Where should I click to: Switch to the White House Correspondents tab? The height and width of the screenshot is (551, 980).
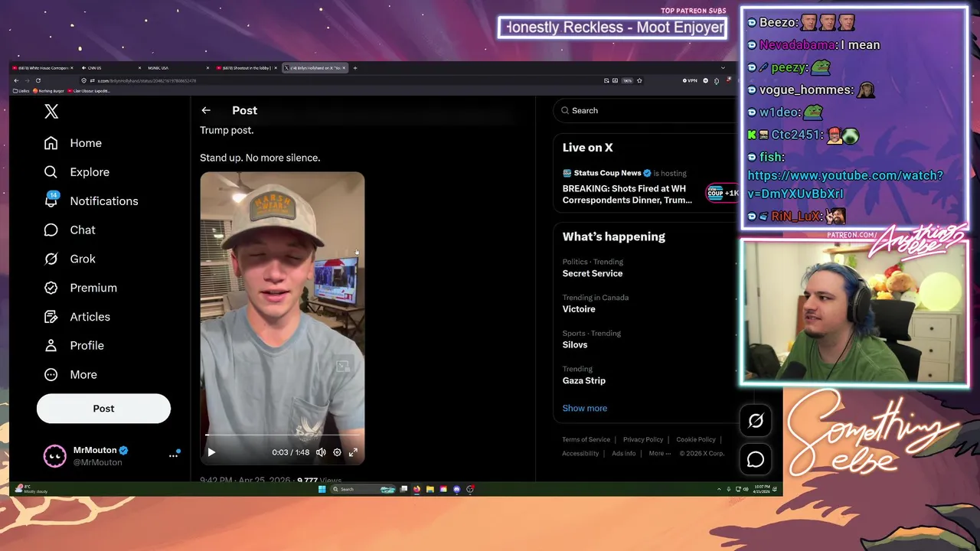pos(42,68)
